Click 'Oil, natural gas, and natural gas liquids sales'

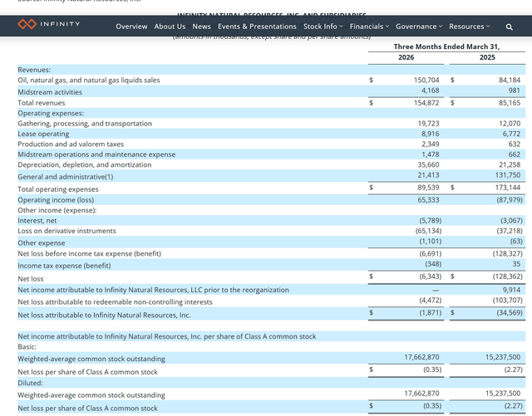(x=89, y=81)
